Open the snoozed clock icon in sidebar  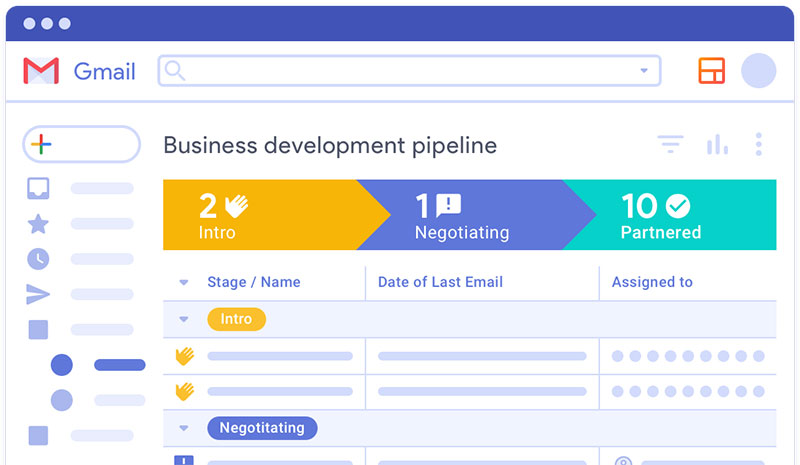click(38, 259)
